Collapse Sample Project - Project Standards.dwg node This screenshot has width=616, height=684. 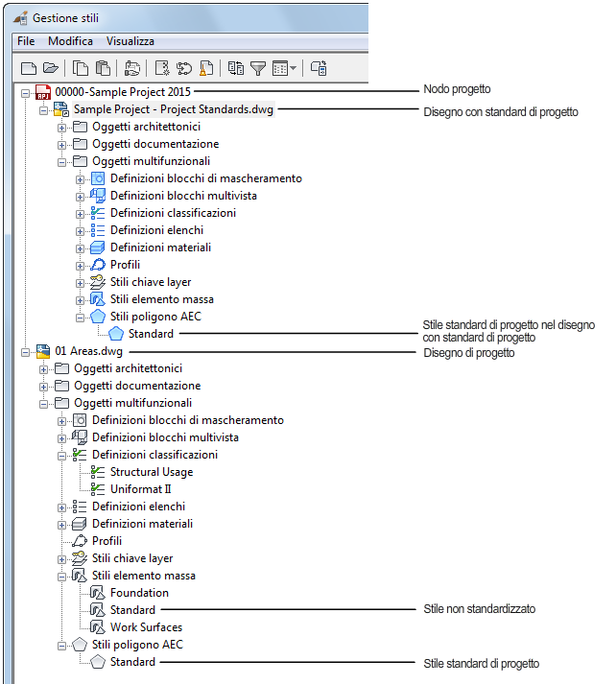(x=43, y=110)
